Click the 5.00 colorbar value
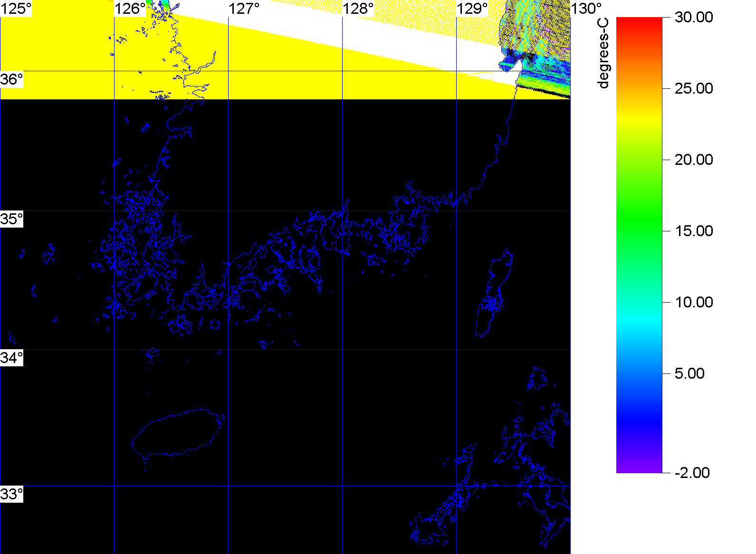 689,373
